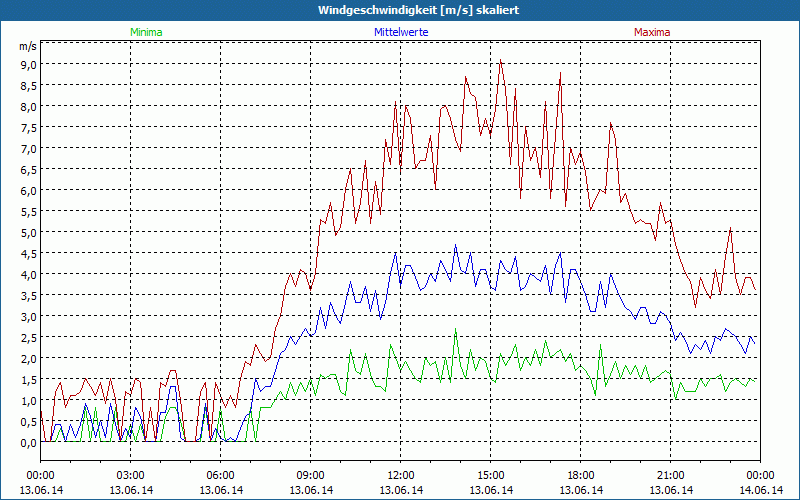Select the red 'Maxima' legend label
The width and height of the screenshot is (800, 500).
tap(652, 32)
